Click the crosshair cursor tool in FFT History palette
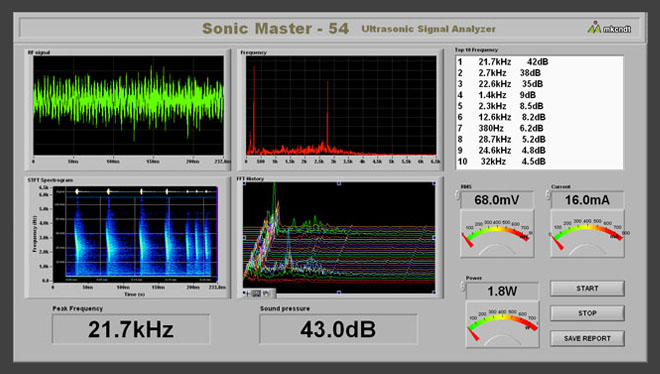Image resolution: width=660 pixels, height=374 pixels. click(248, 293)
